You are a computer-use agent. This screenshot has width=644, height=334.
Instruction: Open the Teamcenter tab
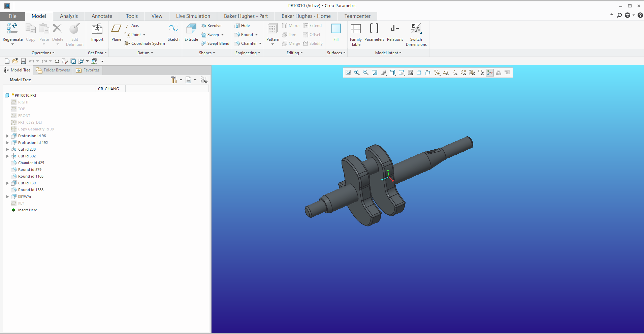[357, 16]
